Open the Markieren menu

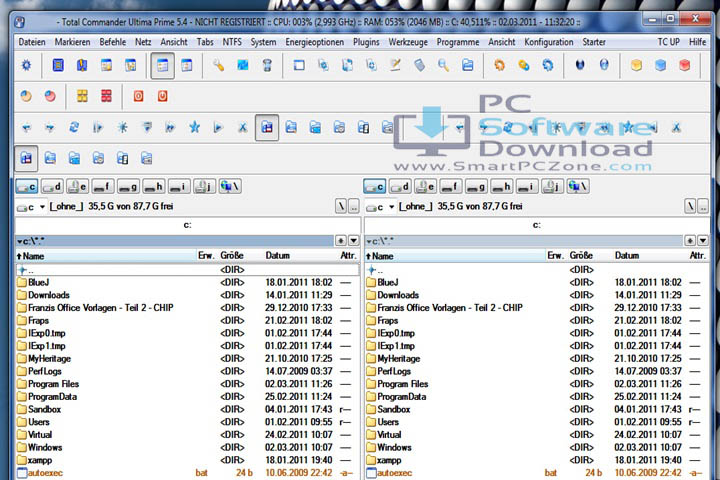(x=72, y=42)
